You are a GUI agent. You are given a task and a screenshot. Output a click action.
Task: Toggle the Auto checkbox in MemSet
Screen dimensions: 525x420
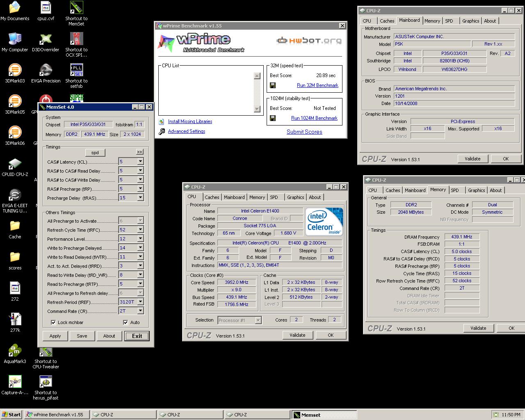126,322
